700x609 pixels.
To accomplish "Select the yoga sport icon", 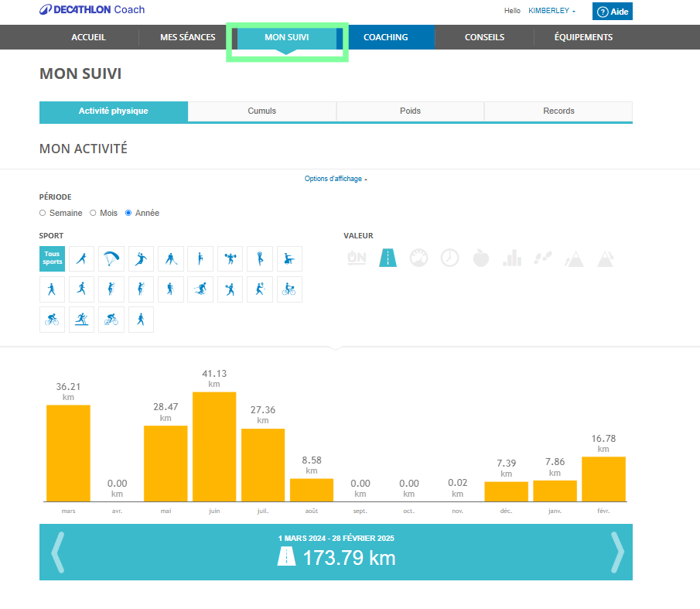I will tap(259, 258).
